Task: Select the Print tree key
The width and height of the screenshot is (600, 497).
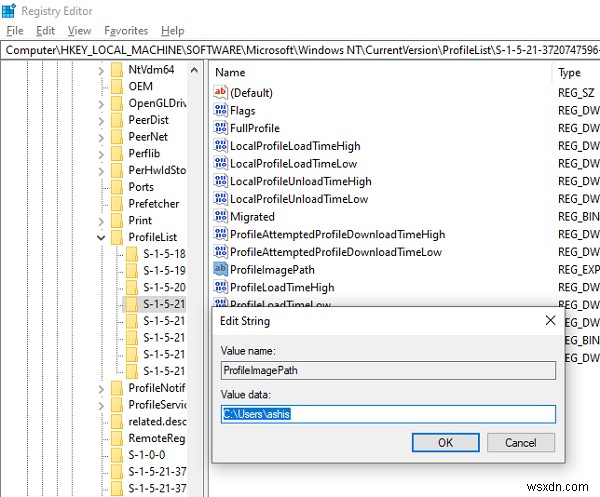Action: (x=140, y=221)
